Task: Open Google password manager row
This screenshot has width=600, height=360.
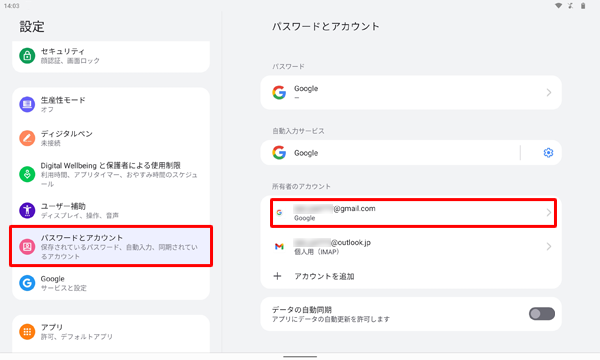Action: pyautogui.click(x=411, y=93)
